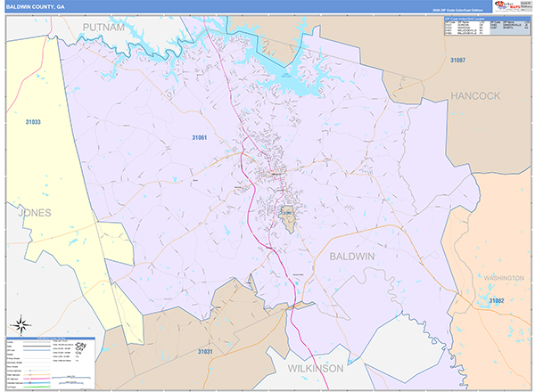Click ZIP code label 31087
This screenshot has width=535, height=392.
[x=457, y=61]
